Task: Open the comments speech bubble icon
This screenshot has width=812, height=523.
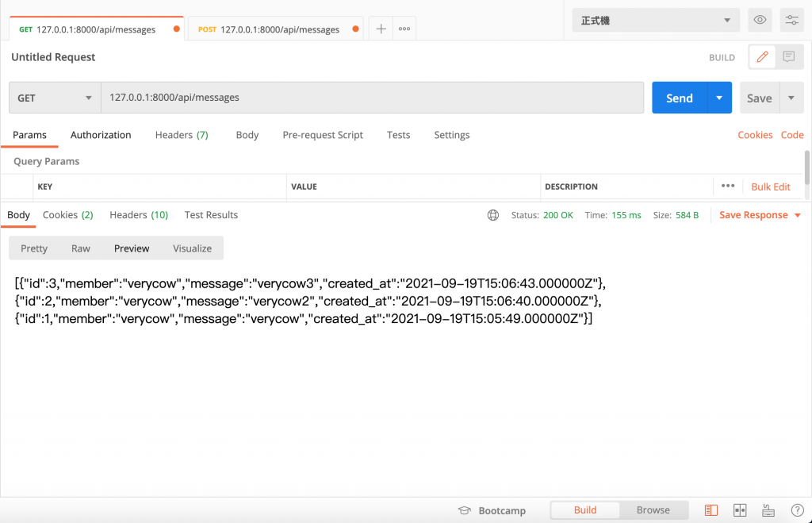Action: click(x=789, y=57)
